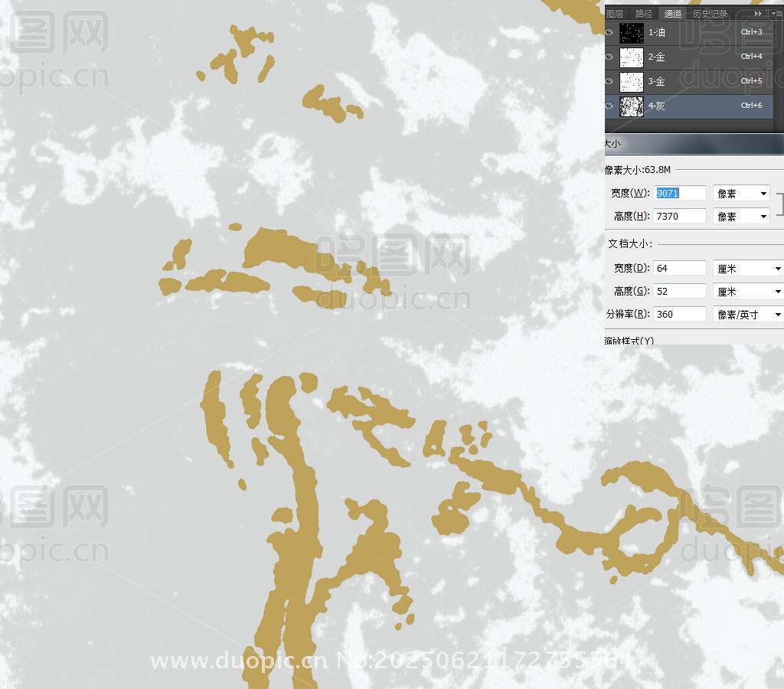Click the 2-金 channel thumbnail

point(632,57)
